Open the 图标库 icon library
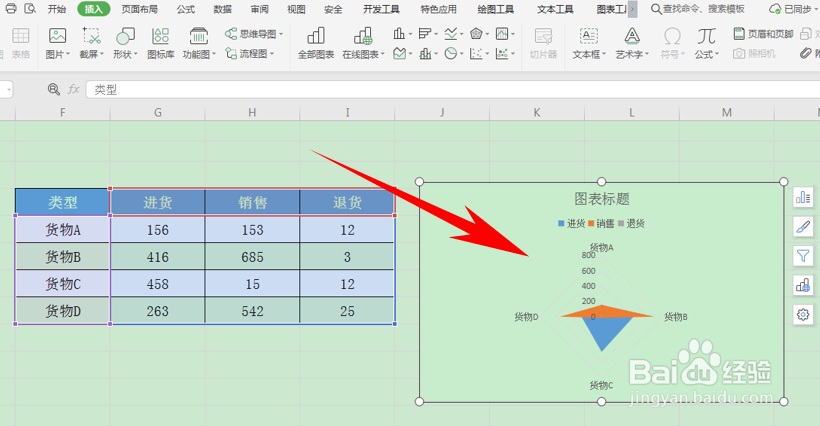Screen dimensions: 820x426 coord(161,43)
